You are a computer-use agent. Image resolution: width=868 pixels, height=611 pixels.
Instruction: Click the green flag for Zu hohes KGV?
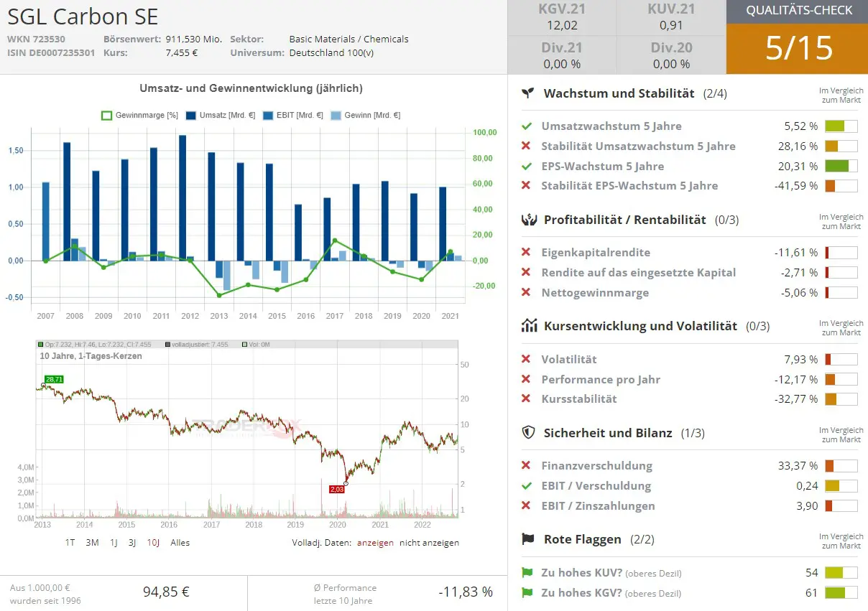point(527,593)
